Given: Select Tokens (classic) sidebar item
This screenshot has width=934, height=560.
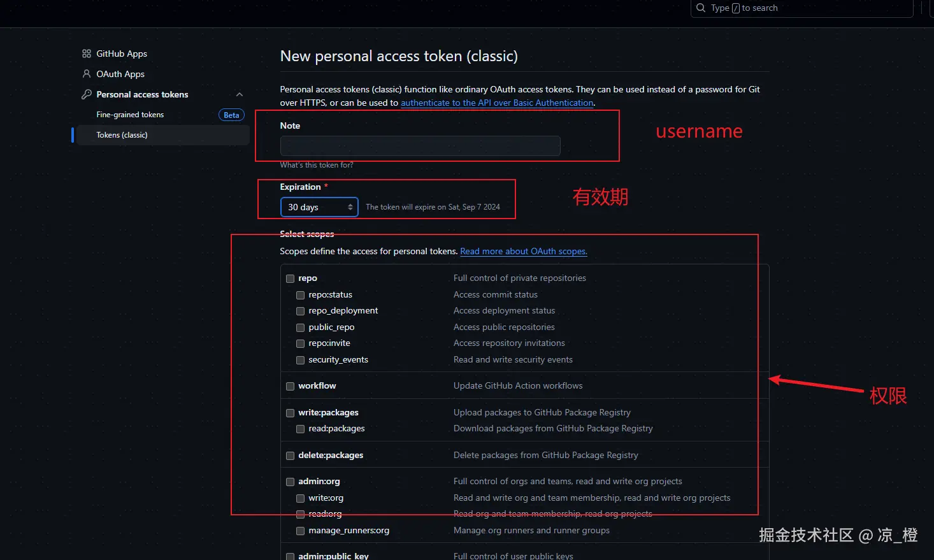Looking at the screenshot, I should [163, 135].
